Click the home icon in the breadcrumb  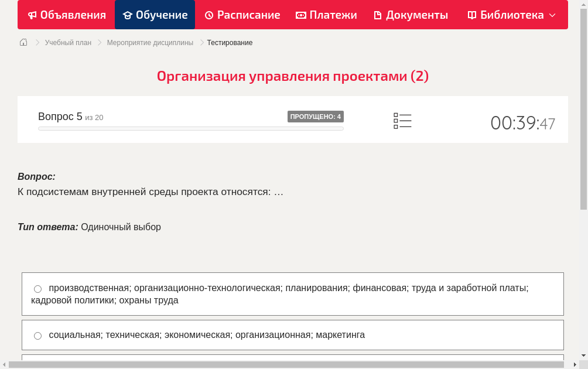tap(23, 42)
